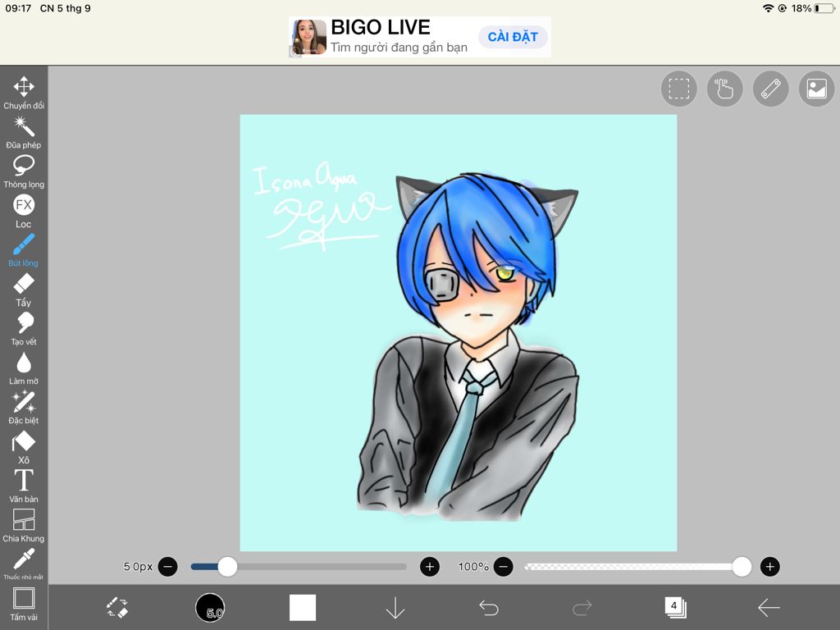The image size is (840, 630).
Task: Open the ruler tool button
Action: point(770,89)
